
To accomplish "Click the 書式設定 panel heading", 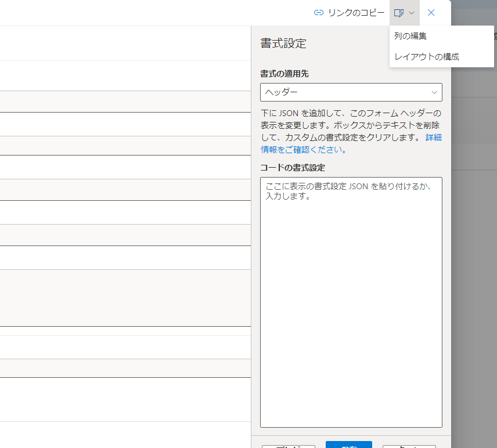I will 283,44.
